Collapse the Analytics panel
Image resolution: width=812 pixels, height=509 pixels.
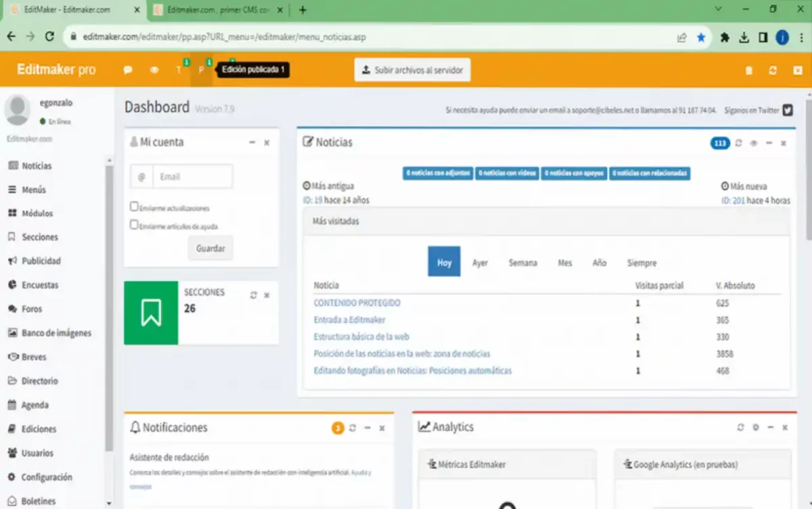pyautogui.click(x=770, y=428)
